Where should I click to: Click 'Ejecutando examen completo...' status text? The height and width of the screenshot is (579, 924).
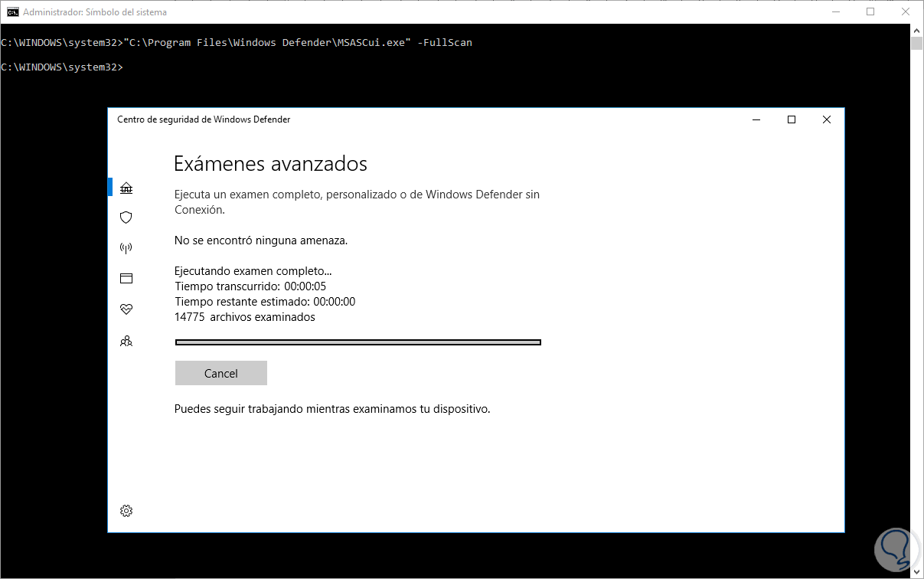253,271
